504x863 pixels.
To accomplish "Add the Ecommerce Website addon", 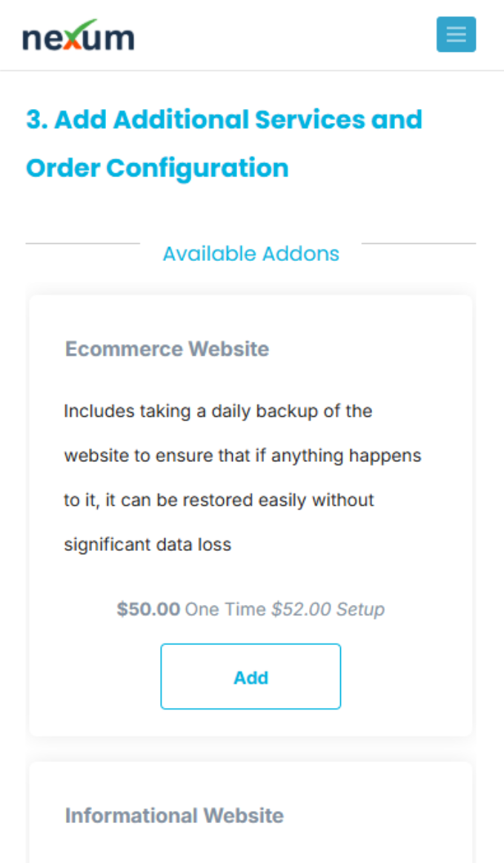I will (x=251, y=676).
